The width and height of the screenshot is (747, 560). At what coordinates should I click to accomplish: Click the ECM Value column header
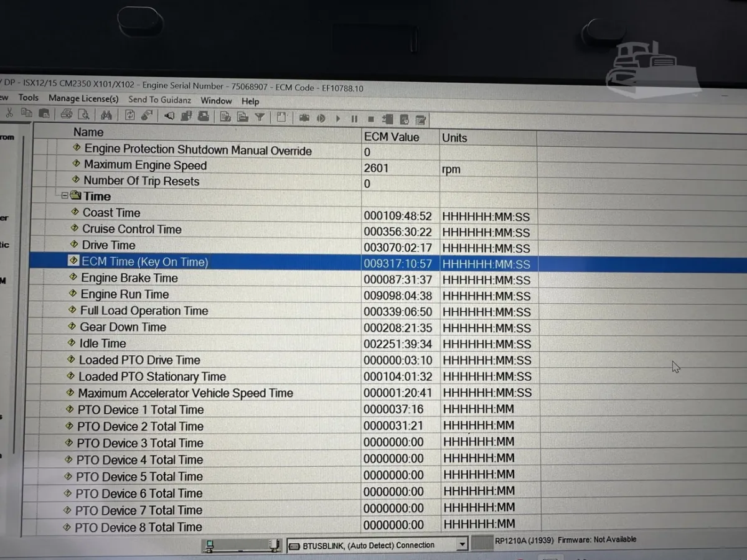click(392, 137)
